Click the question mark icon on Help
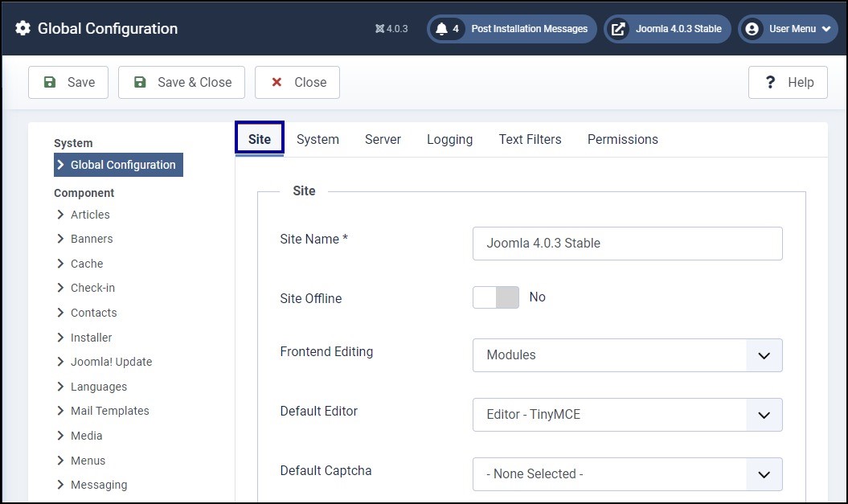848x504 pixels. pyautogui.click(x=770, y=82)
